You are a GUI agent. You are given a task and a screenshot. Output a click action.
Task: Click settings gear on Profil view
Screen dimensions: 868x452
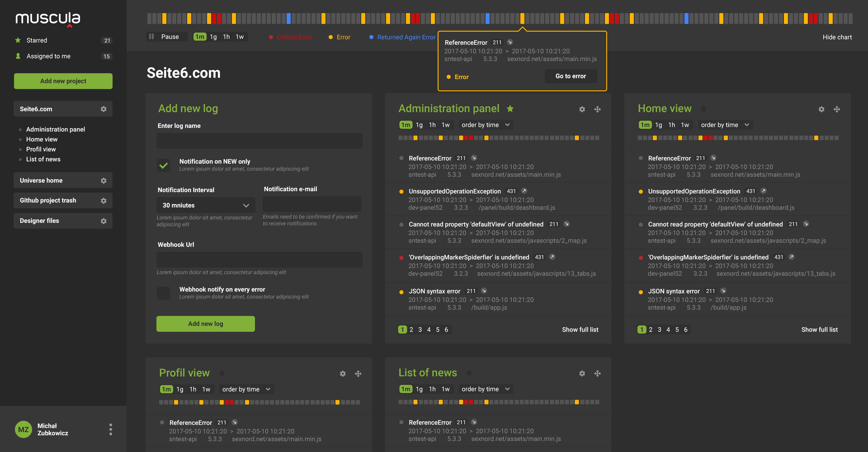click(343, 374)
